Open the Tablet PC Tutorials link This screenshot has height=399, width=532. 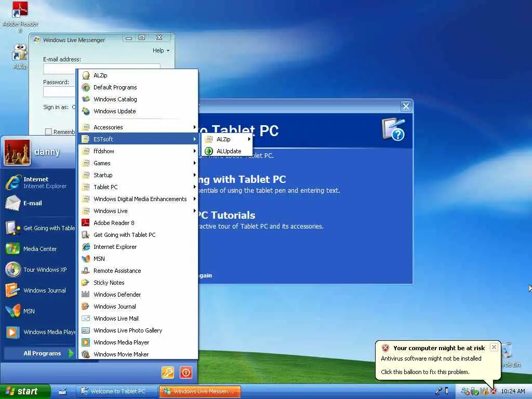click(227, 215)
